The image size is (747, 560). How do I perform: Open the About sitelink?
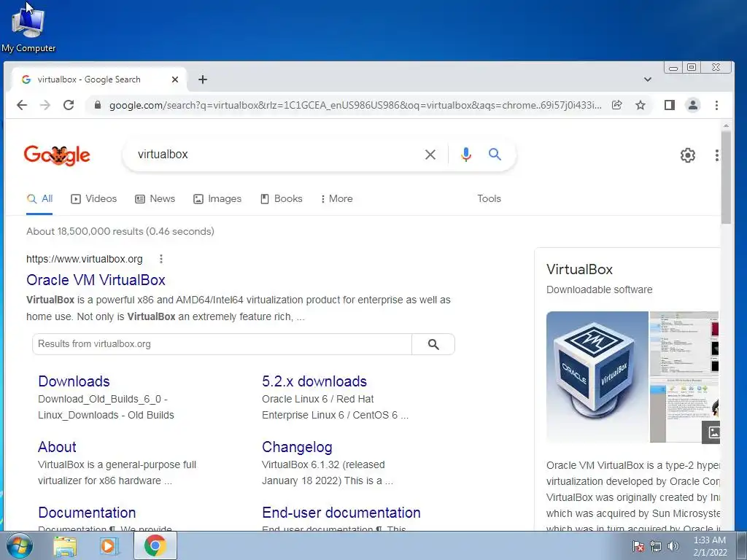57,447
